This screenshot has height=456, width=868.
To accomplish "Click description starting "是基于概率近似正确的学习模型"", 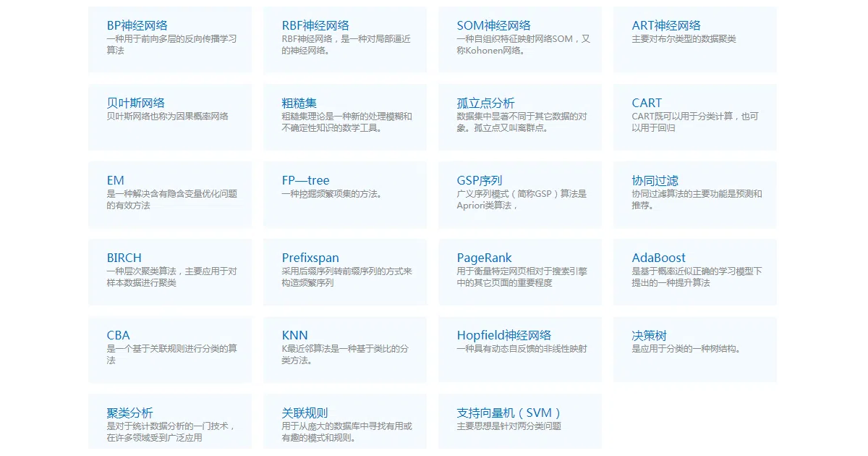I will [x=697, y=277].
